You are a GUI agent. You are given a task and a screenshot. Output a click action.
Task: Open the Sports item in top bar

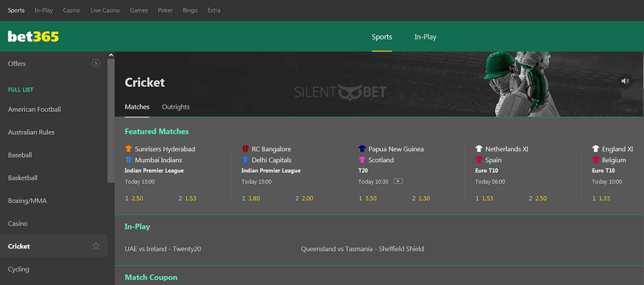[x=17, y=10]
